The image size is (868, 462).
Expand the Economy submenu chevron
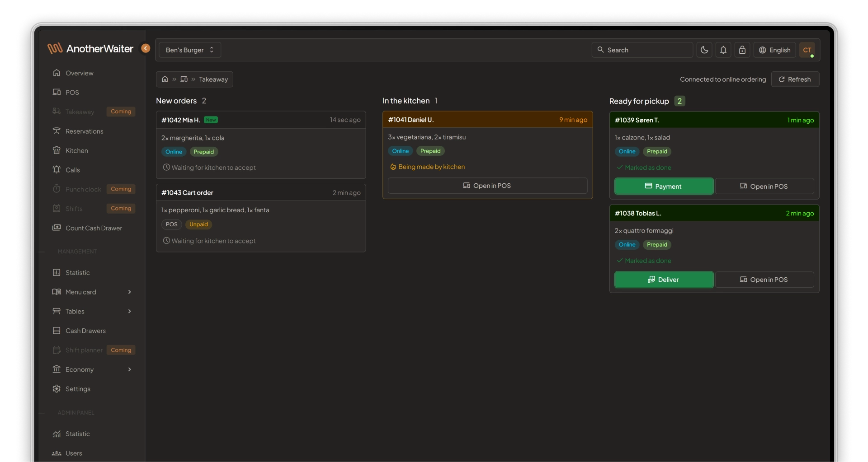[x=130, y=369]
